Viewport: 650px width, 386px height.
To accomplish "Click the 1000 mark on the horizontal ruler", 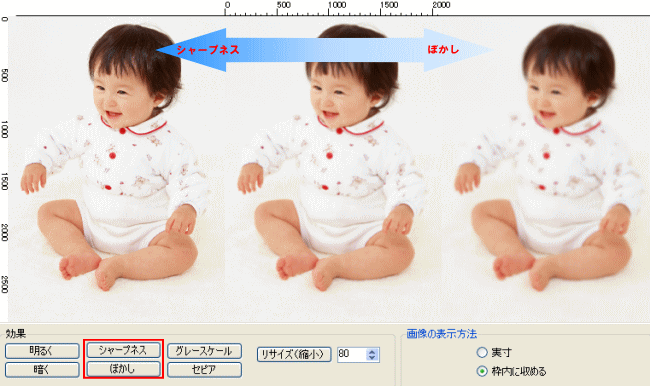I will (x=337, y=5).
